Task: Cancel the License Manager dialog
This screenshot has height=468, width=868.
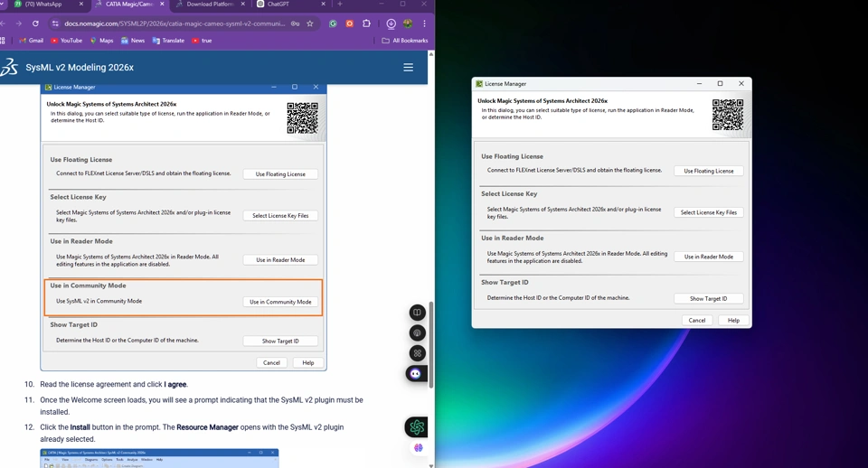Action: [697, 321]
